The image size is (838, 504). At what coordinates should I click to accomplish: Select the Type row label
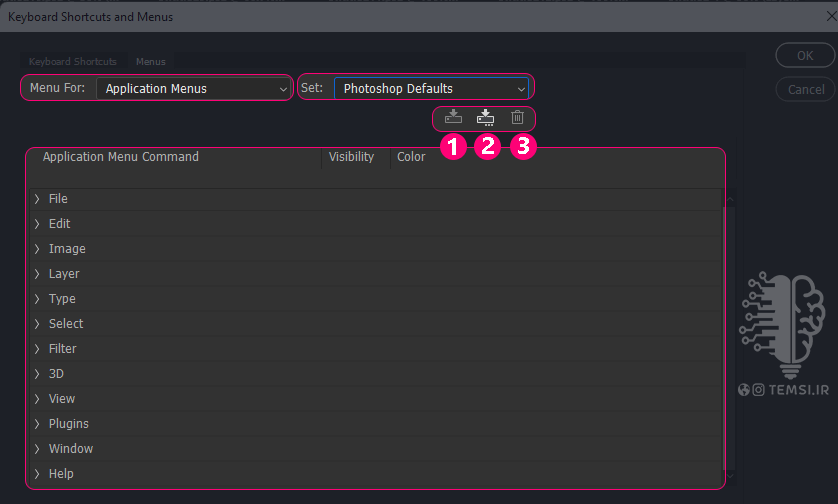click(x=62, y=299)
